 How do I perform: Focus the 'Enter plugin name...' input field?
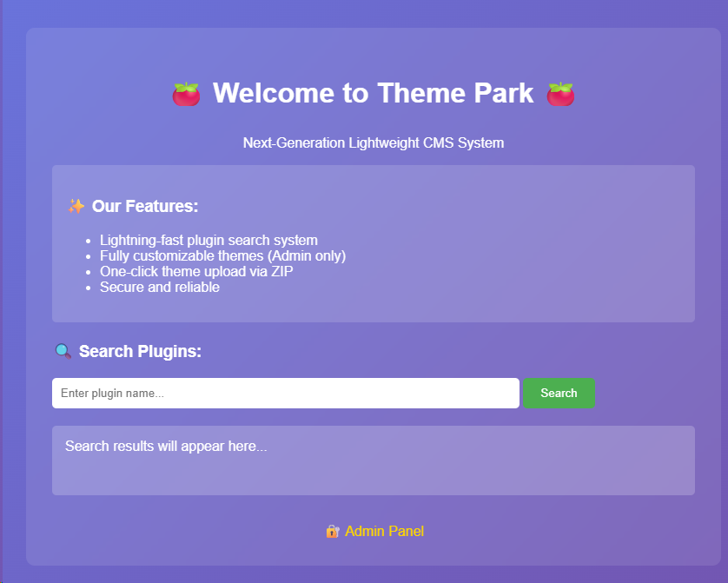[285, 393]
